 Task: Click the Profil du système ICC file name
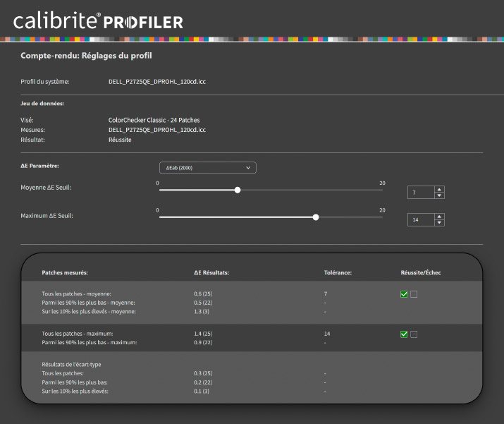157,82
